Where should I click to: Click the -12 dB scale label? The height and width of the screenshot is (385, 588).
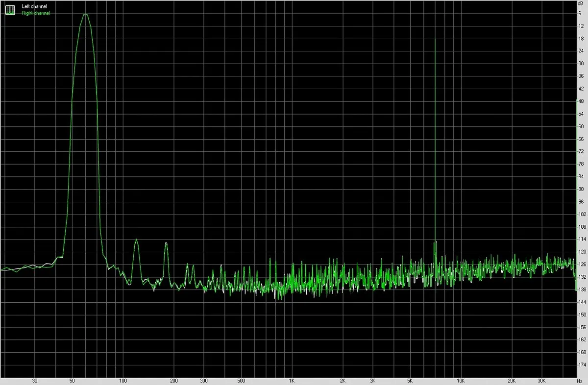click(582, 26)
